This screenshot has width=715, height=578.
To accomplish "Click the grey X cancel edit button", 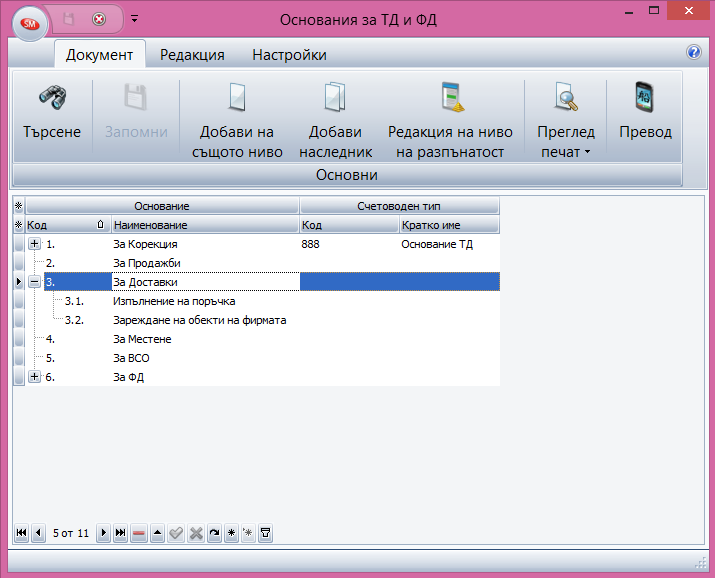I will coord(196,533).
